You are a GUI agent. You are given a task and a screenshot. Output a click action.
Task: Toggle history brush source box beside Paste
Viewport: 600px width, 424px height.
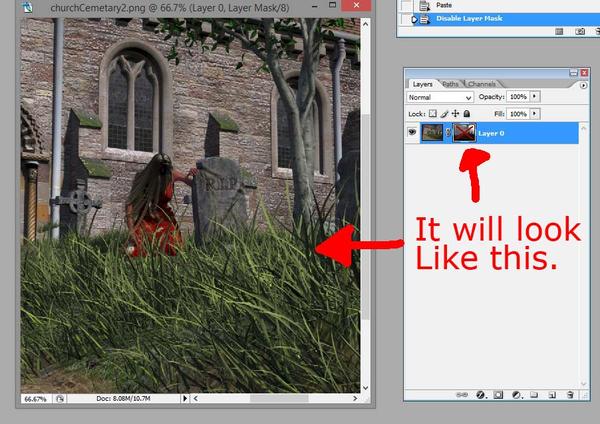click(x=405, y=5)
